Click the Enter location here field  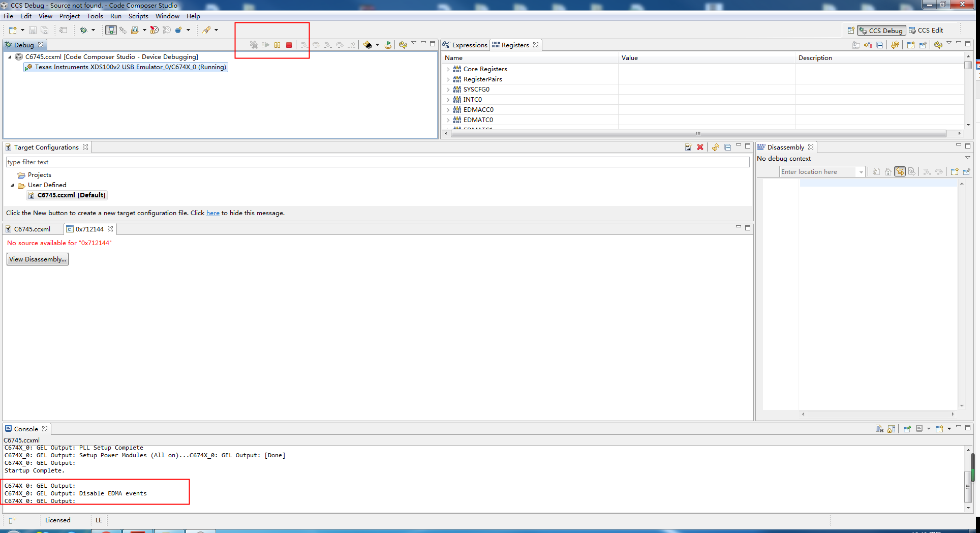pos(819,172)
